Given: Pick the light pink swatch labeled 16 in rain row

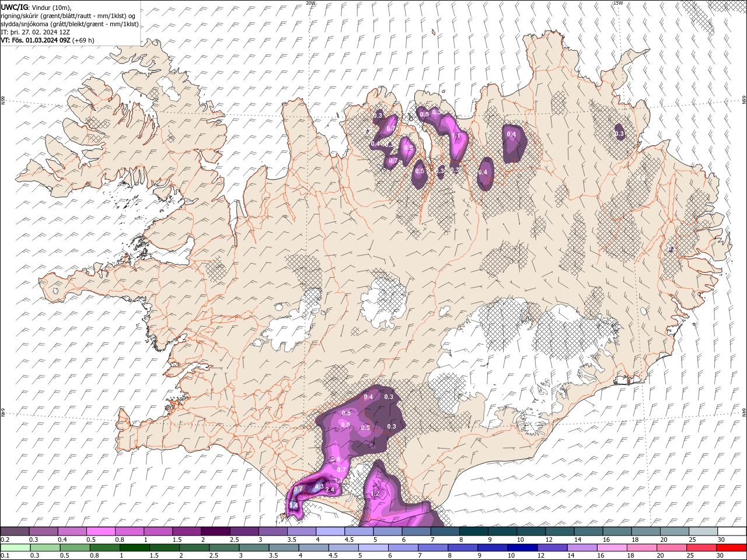Looking at the screenshot, I should coord(611,548).
